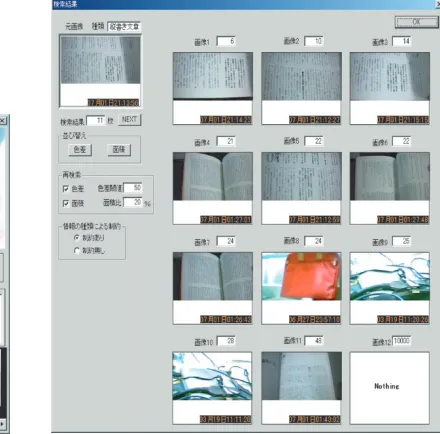Click the 画像10 score field showing 28
440x434 pixels.
[x=226, y=341]
